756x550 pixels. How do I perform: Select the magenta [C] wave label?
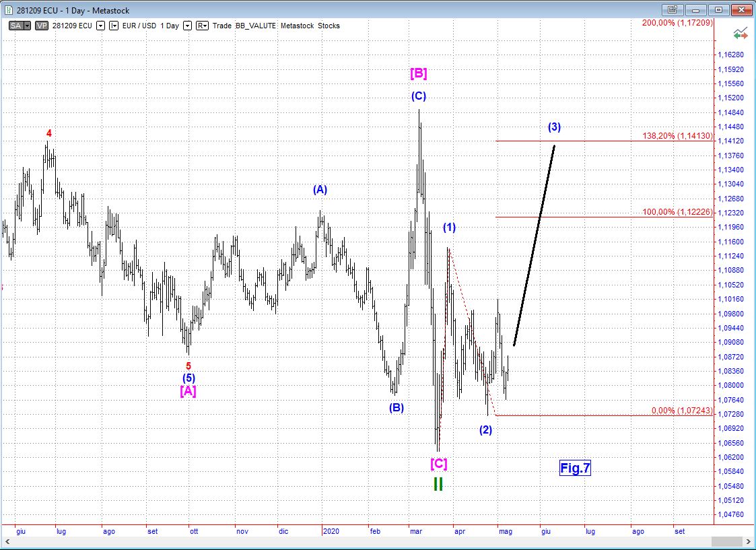(438, 465)
